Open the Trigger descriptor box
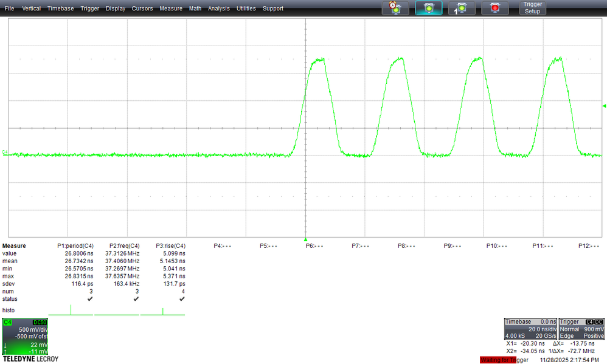Image resolution: width=607 pixels, height=364 pixels. [581, 329]
